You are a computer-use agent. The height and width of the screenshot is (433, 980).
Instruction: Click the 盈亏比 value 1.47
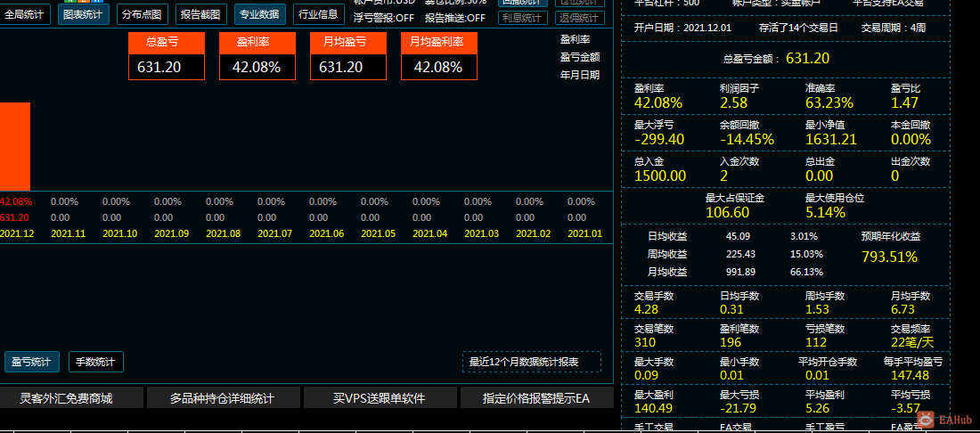click(x=903, y=103)
